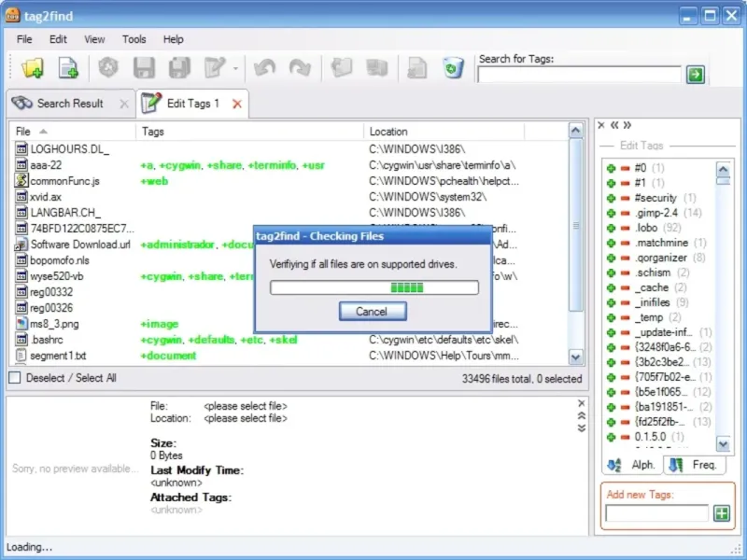Close the Edit Tags 1 tab
The image size is (747, 560).
(237, 104)
